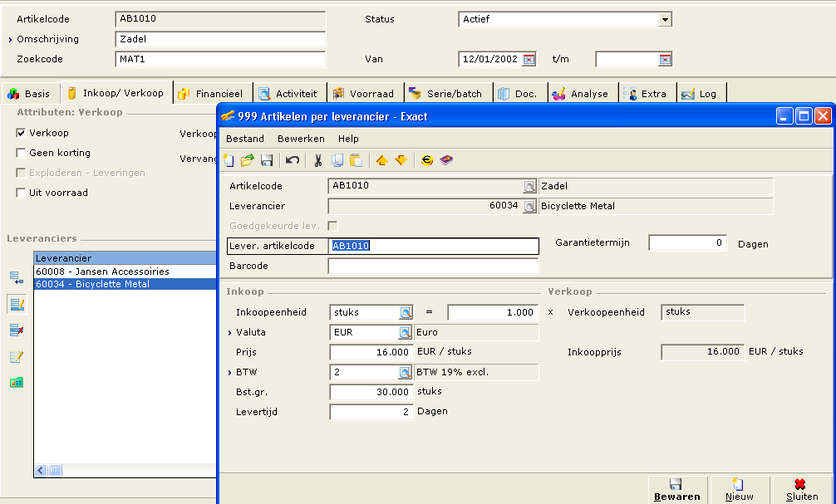Click the orange up arrow toolbar icon
Image resolution: width=836 pixels, height=504 pixels.
pos(381,159)
